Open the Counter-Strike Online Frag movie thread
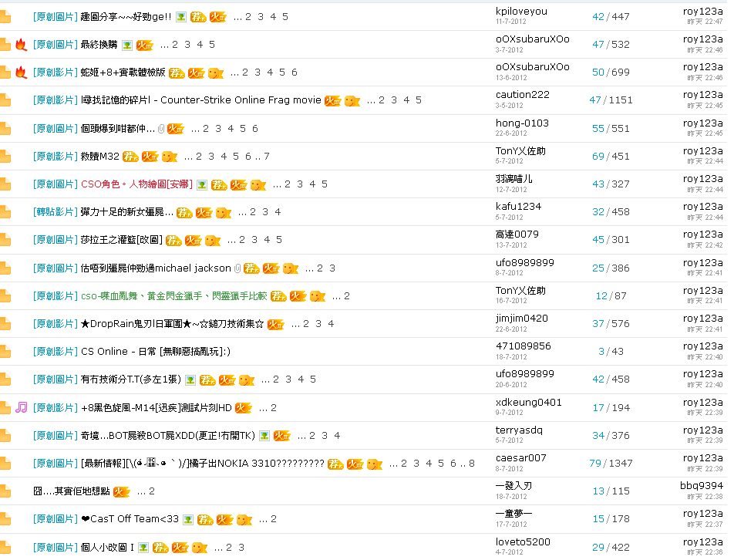734x560 pixels. coord(201,100)
